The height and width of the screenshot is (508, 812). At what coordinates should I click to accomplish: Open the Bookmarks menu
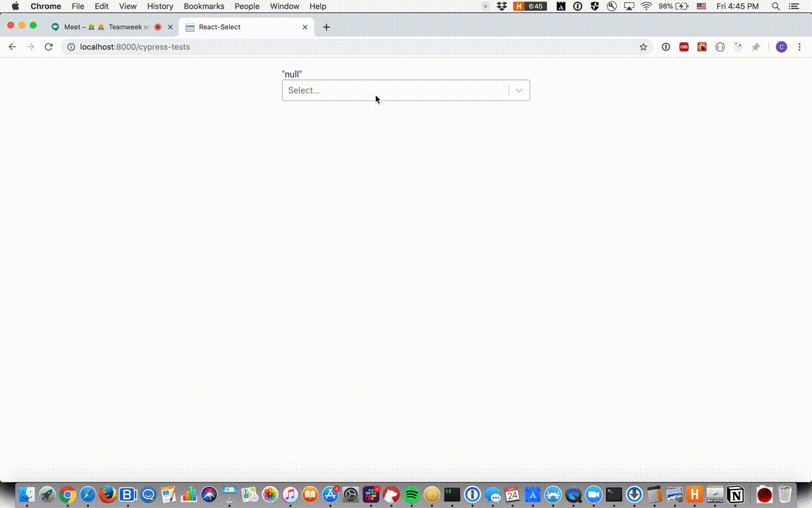204,6
